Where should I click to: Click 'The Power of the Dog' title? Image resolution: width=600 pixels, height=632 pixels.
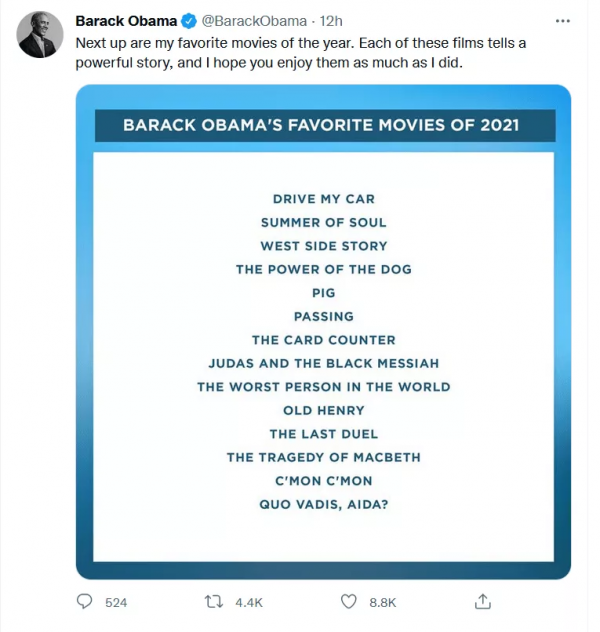tap(323, 269)
